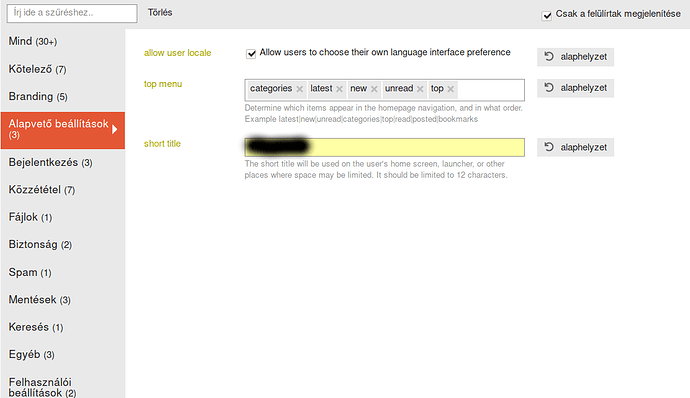690x398 pixels.
Task: Reset top menu setting with alaphelyzet
Action: point(575,88)
